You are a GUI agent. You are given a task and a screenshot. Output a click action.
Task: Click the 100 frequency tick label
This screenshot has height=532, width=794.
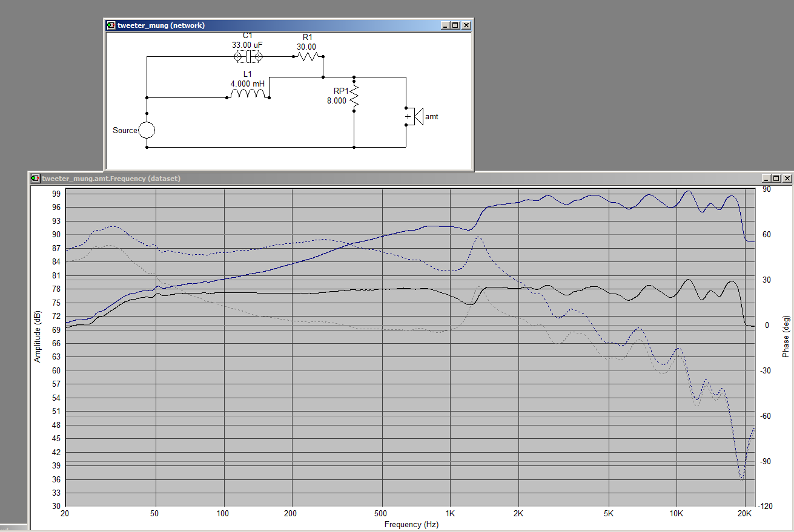pyautogui.click(x=224, y=513)
